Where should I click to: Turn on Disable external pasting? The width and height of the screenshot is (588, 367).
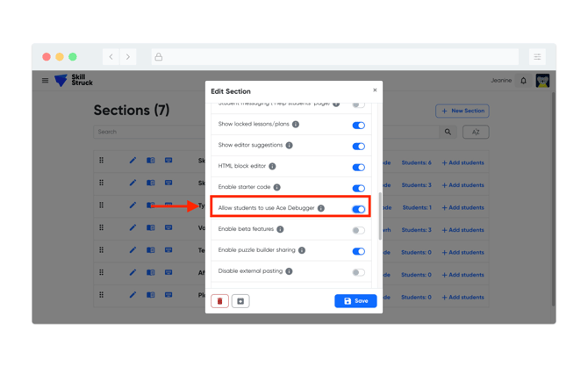[x=358, y=272]
